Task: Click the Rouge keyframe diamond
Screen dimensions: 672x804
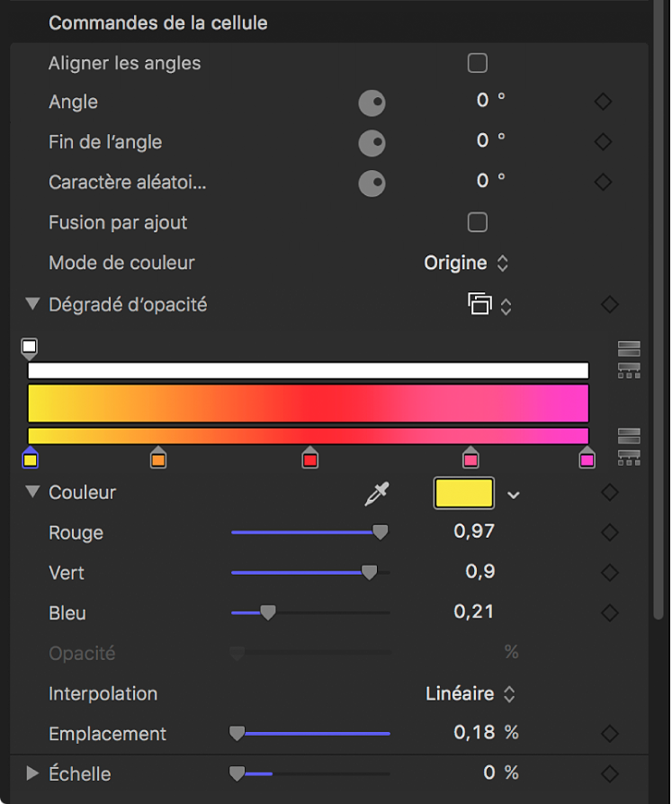Action: click(x=609, y=532)
